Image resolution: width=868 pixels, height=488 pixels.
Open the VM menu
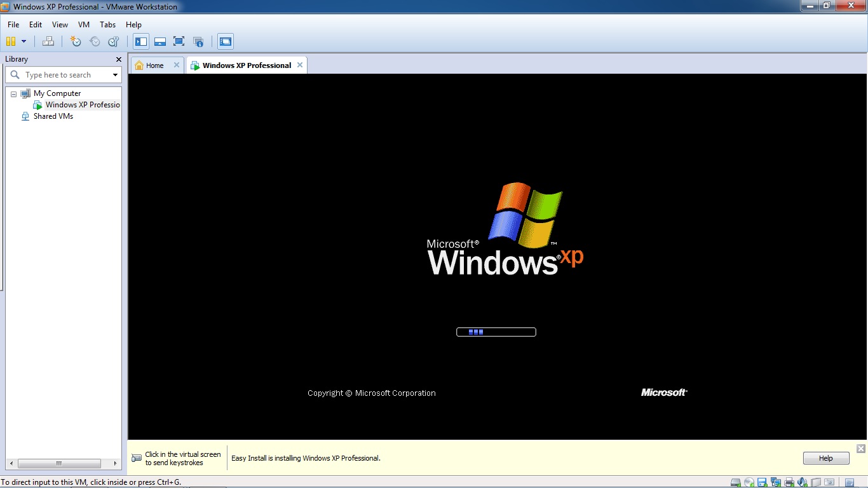(84, 25)
